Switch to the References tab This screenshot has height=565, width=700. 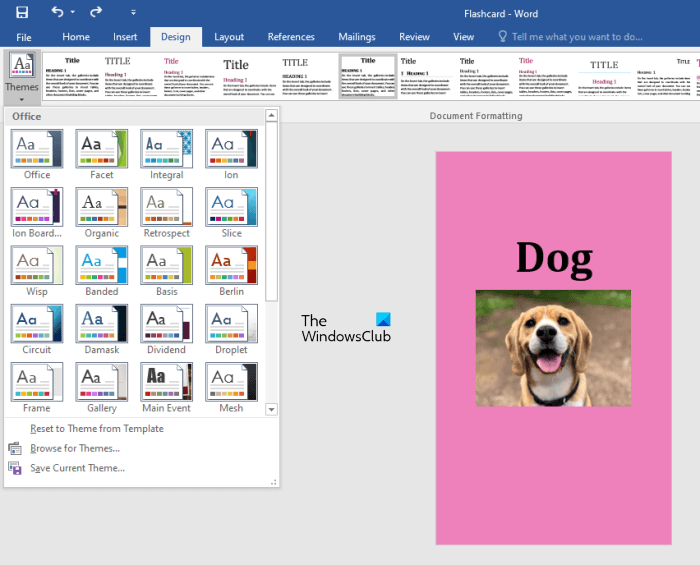291,37
